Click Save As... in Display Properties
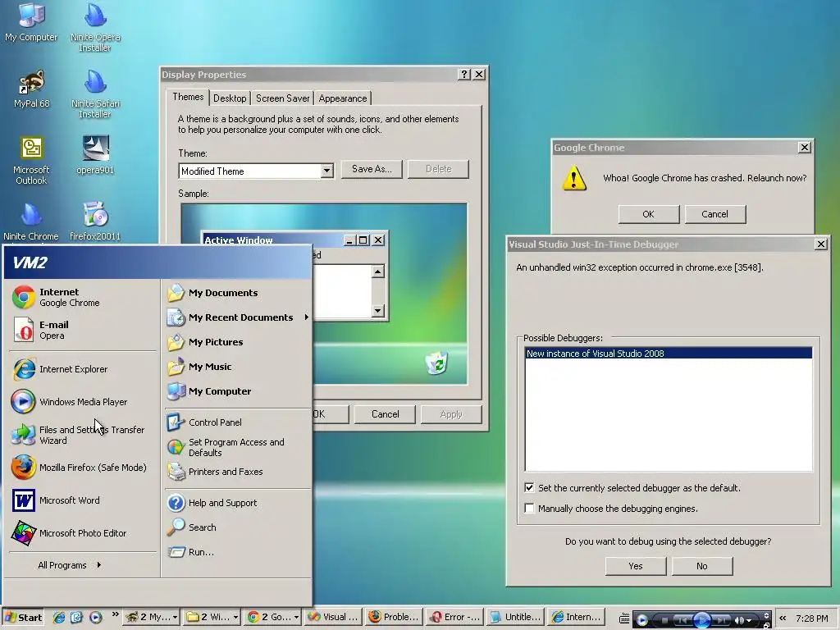Screen dimensions: 840x630 (x=372, y=169)
